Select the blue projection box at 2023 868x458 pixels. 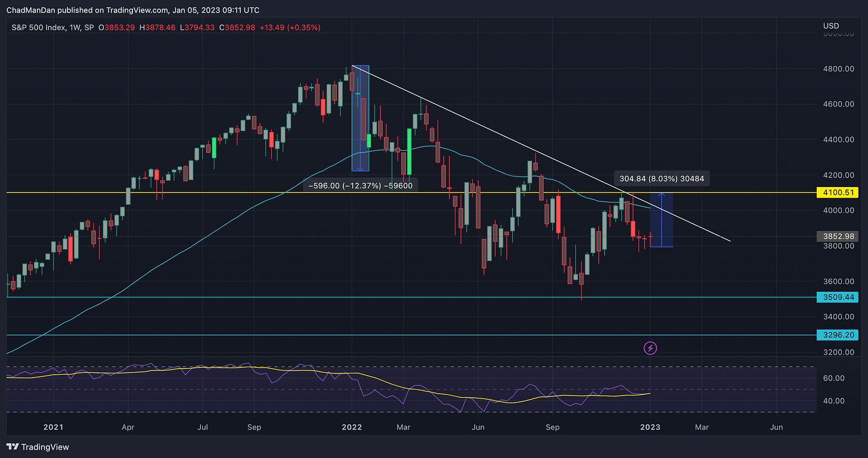[x=661, y=220]
